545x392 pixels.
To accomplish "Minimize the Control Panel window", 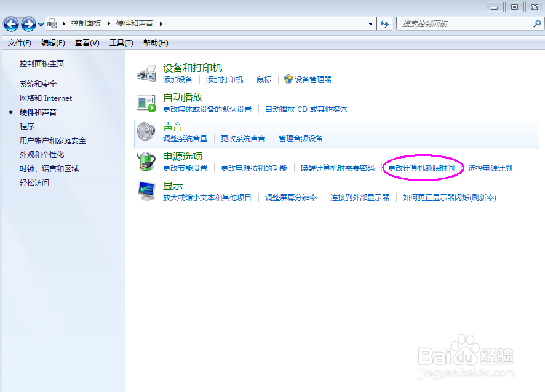I will pos(495,7).
